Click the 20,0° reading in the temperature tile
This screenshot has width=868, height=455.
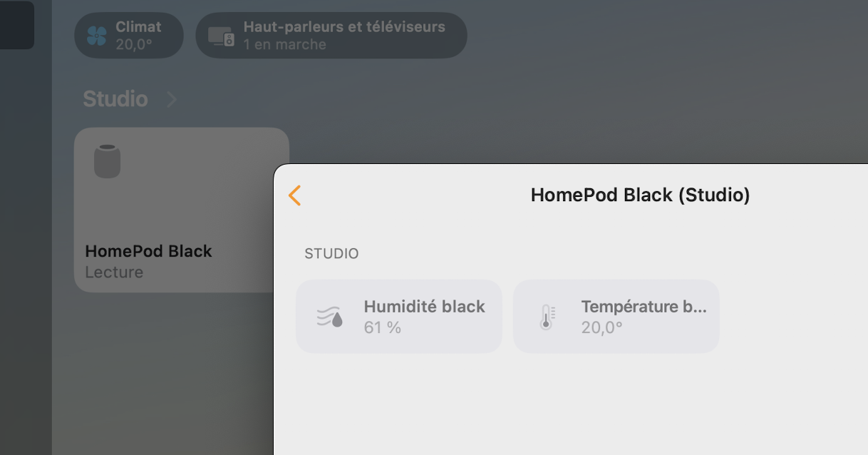pyautogui.click(x=601, y=328)
